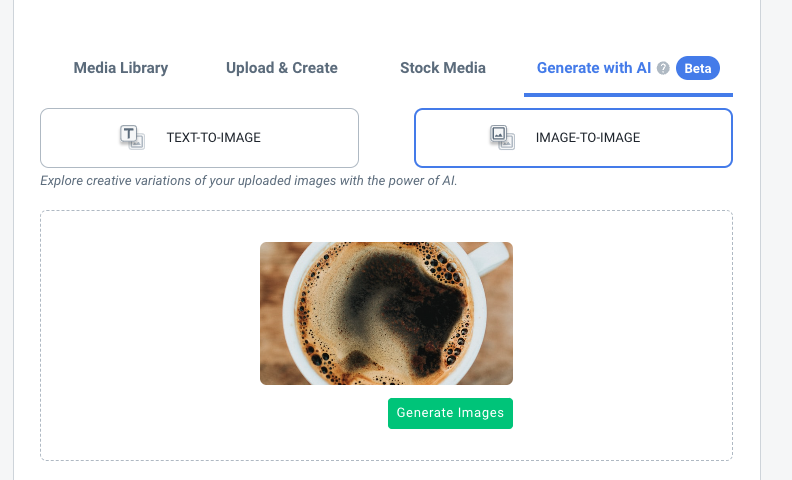Image resolution: width=792 pixels, height=480 pixels.
Task: Select the uploaded coffee cup thumbnail
Action: pyautogui.click(x=386, y=313)
